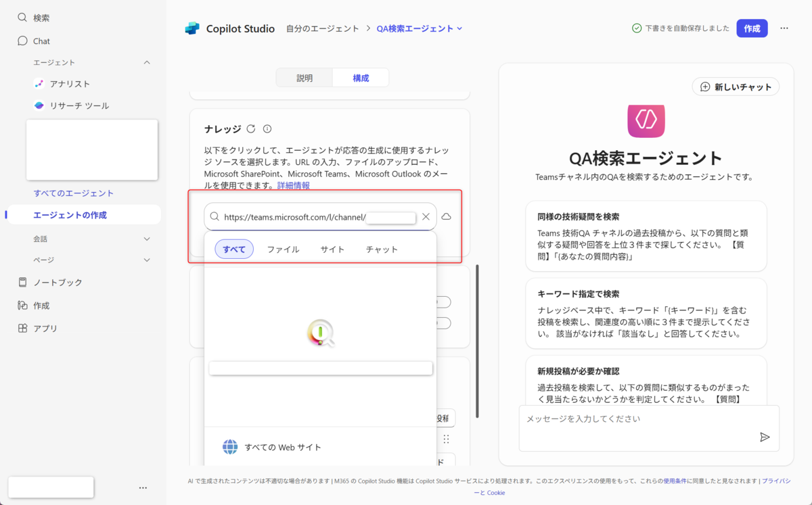Open the プライバシー link in footer
Viewport: 812px width, 505px height.
coord(776,481)
